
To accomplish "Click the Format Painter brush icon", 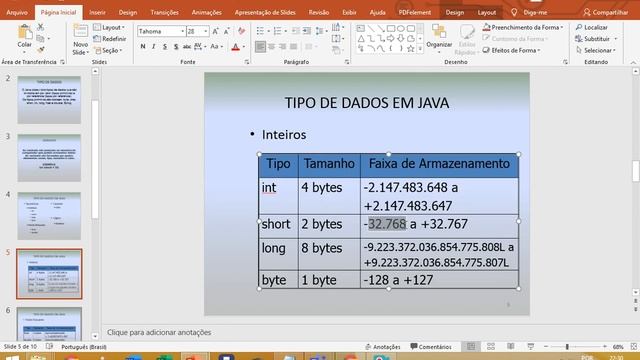I will [40, 49].
